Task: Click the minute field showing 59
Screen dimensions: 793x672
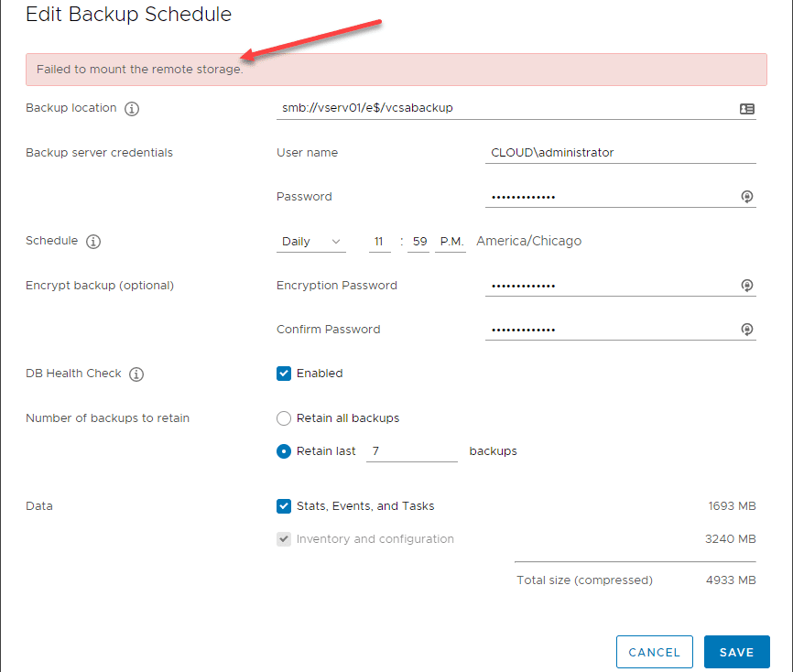Action: pos(418,242)
